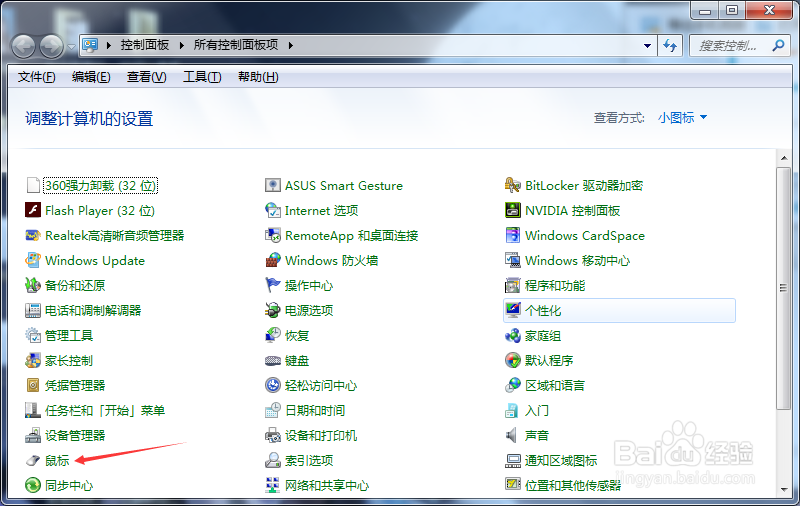800x506 pixels.
Task: Click the RemoteApp 和桌面连接 icon
Action: click(273, 235)
